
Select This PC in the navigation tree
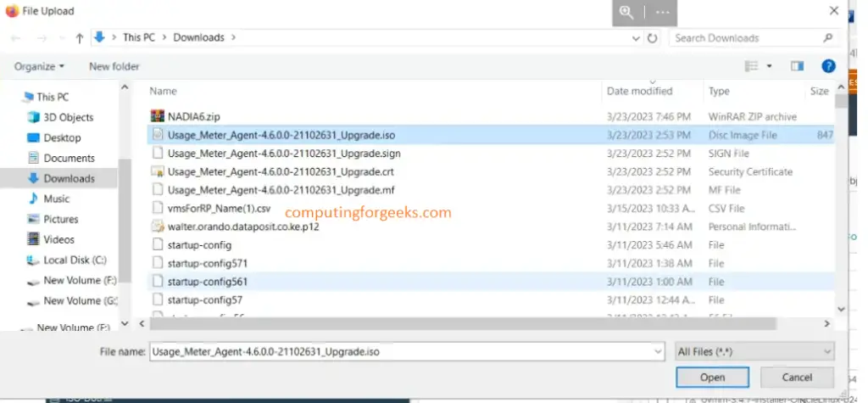(x=53, y=97)
